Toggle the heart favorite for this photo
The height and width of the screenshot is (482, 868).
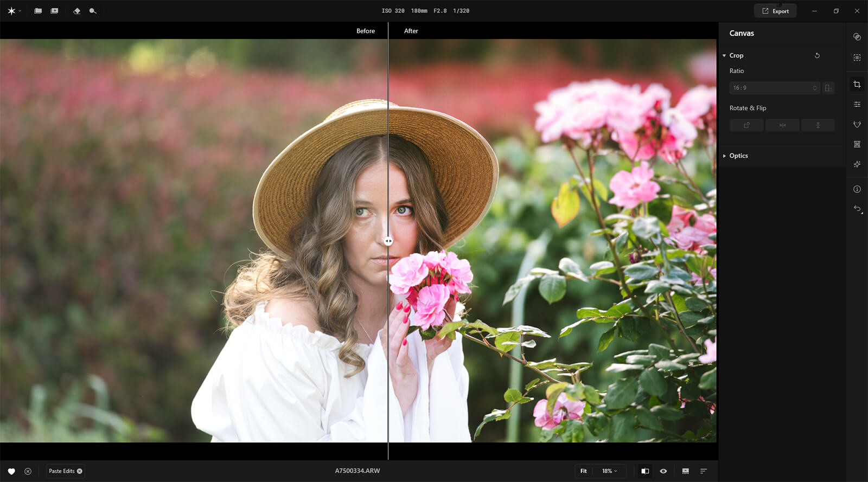click(x=11, y=471)
